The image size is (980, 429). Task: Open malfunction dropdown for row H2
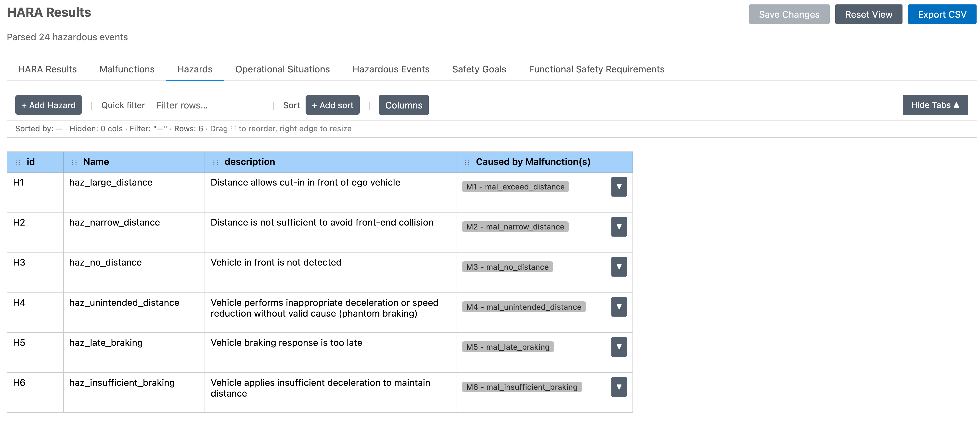click(619, 227)
